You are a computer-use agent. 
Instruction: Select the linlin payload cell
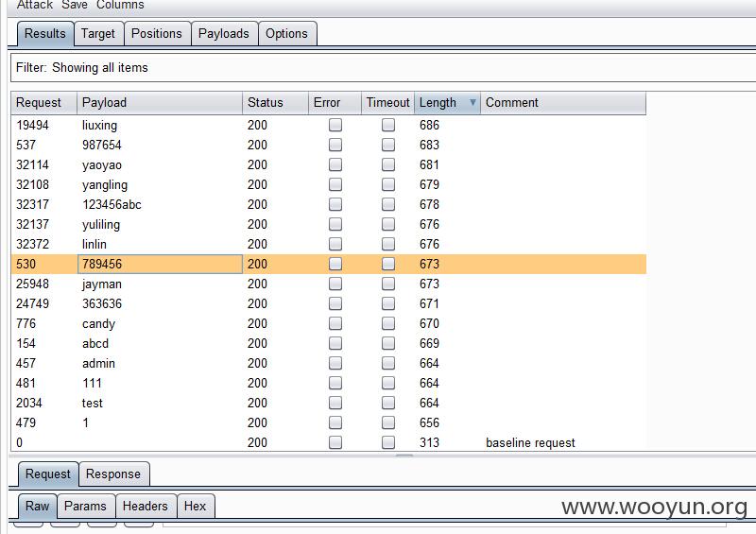tap(160, 244)
